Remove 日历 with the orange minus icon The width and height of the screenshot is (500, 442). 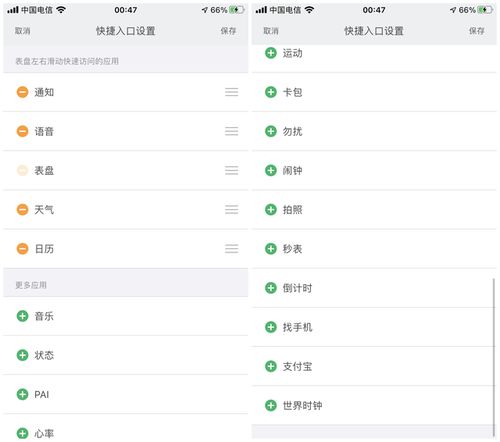(22, 249)
